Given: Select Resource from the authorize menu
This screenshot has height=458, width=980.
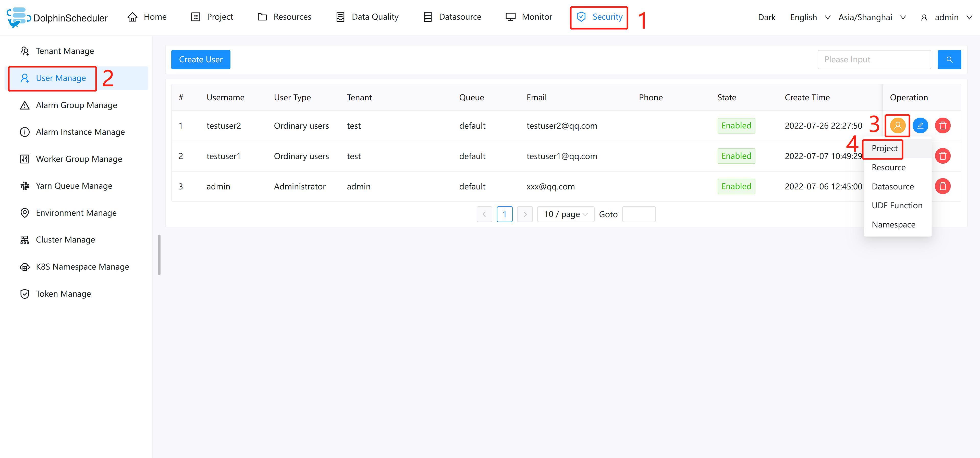Looking at the screenshot, I should [x=888, y=167].
